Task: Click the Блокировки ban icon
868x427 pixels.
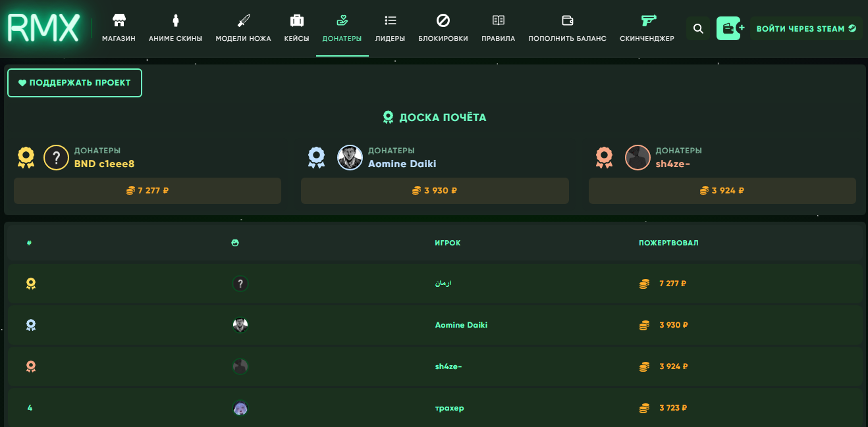Action: coord(443,20)
